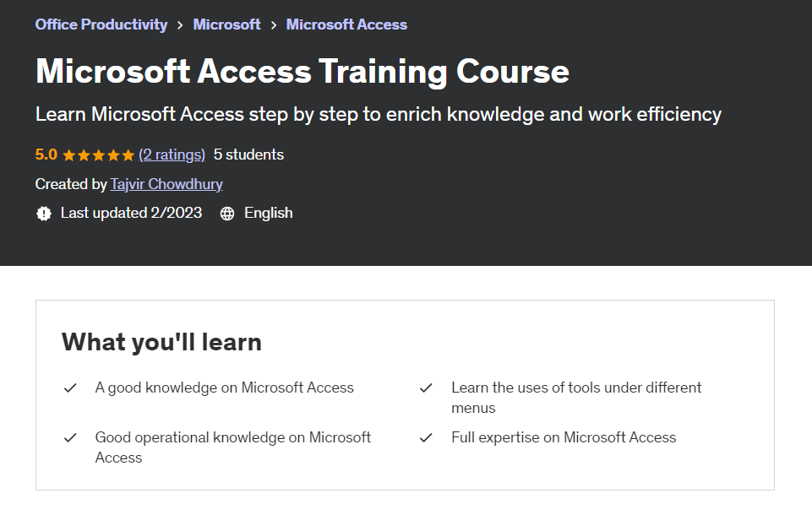Click the Office Productivity breadcrumb link
812x515 pixels.
(x=101, y=24)
